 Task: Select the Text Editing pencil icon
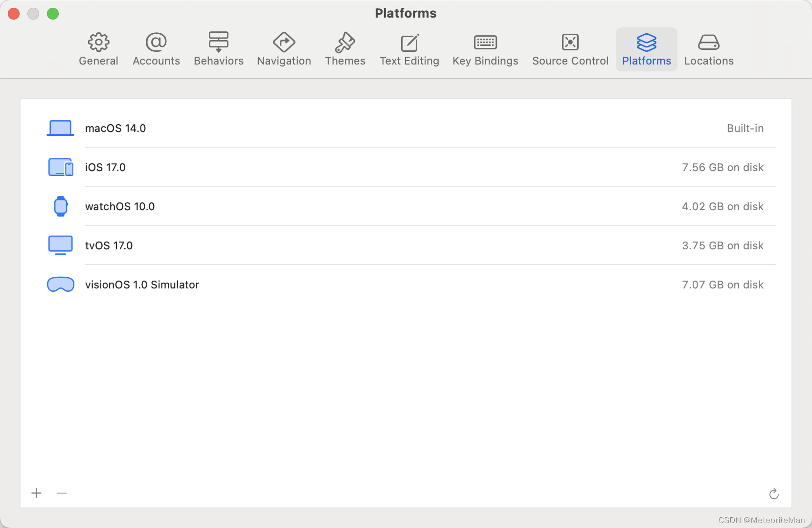pos(409,43)
